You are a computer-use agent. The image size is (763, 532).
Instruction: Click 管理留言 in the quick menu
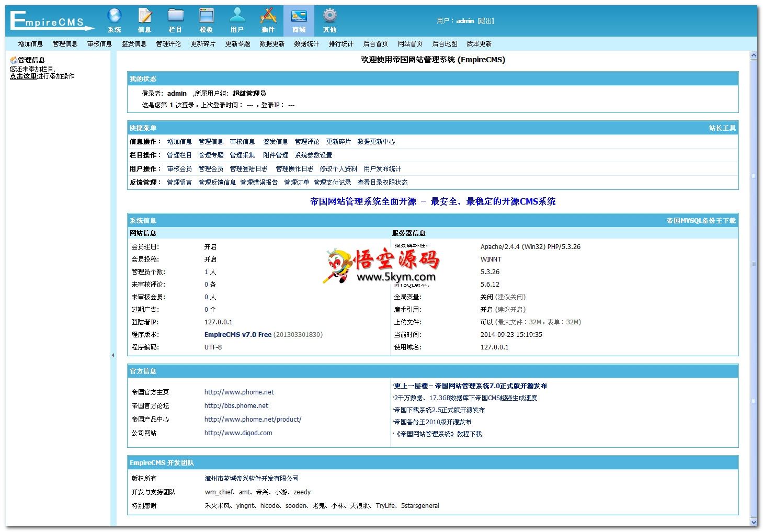[x=179, y=183]
